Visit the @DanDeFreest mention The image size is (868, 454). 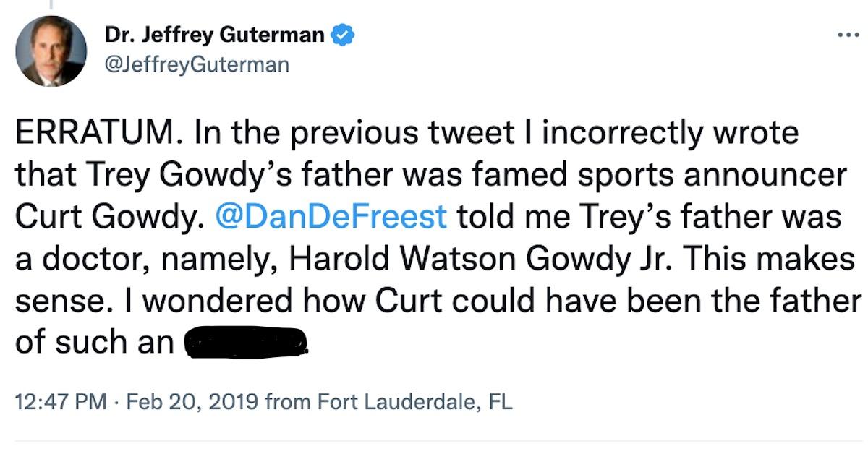point(331,217)
